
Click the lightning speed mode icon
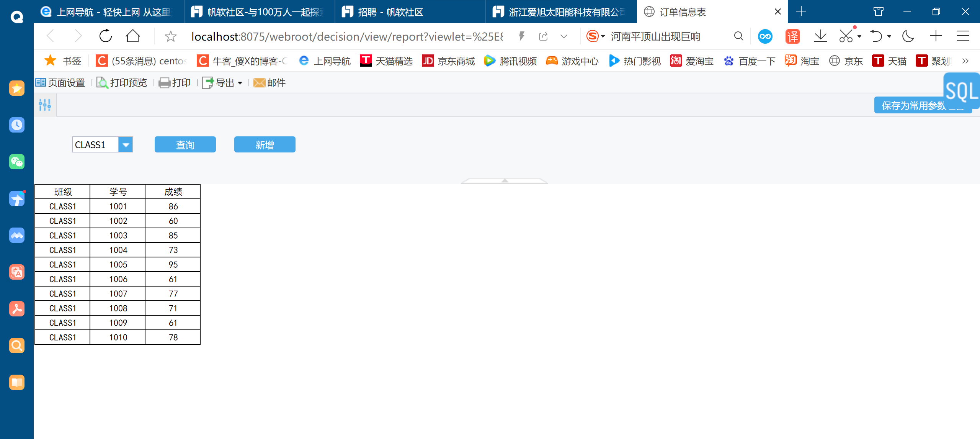521,36
